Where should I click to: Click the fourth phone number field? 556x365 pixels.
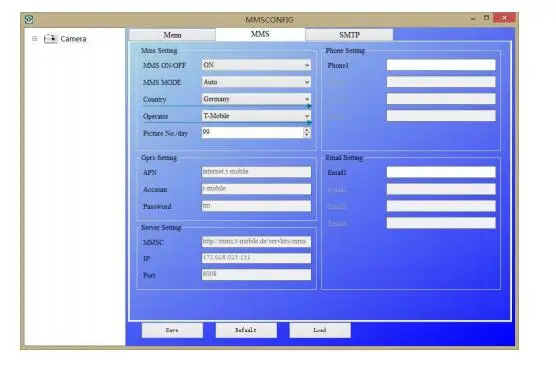441,116
